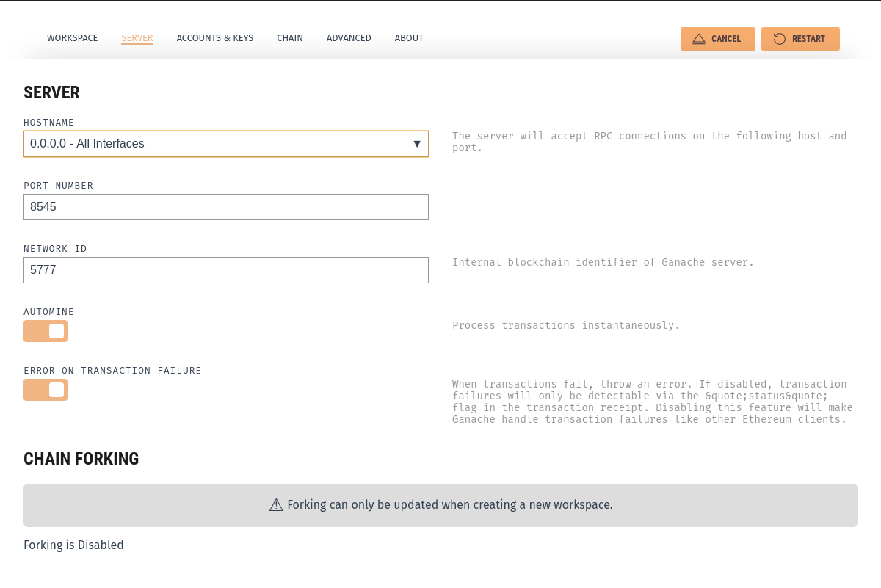The width and height of the screenshot is (881, 588).
Task: Click the circular arrow Restart icon
Action: pos(780,39)
